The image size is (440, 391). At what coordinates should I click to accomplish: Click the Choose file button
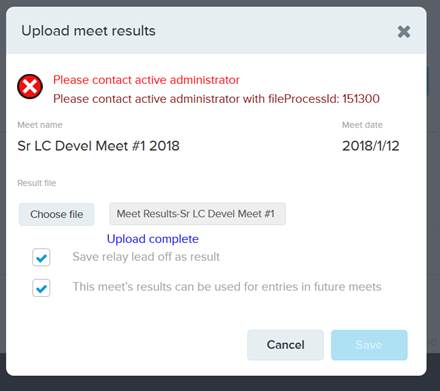pyautogui.click(x=57, y=214)
